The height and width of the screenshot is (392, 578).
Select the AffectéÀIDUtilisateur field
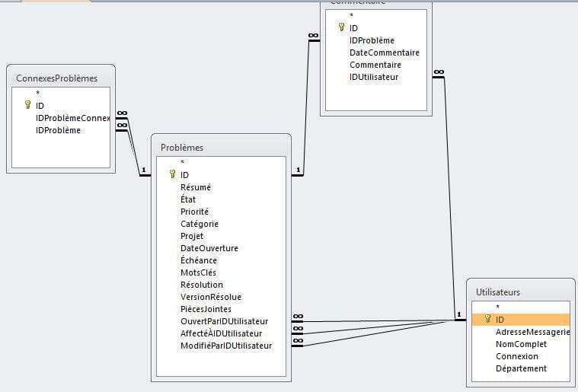(221, 333)
